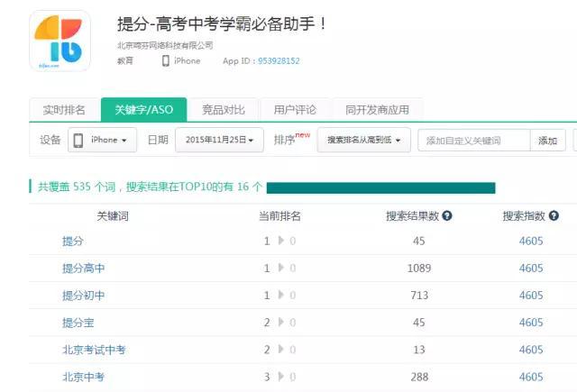Click the 添加 button

tap(547, 140)
